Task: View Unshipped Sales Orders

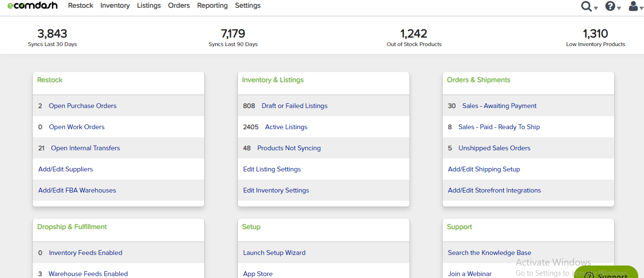Action: [494, 148]
